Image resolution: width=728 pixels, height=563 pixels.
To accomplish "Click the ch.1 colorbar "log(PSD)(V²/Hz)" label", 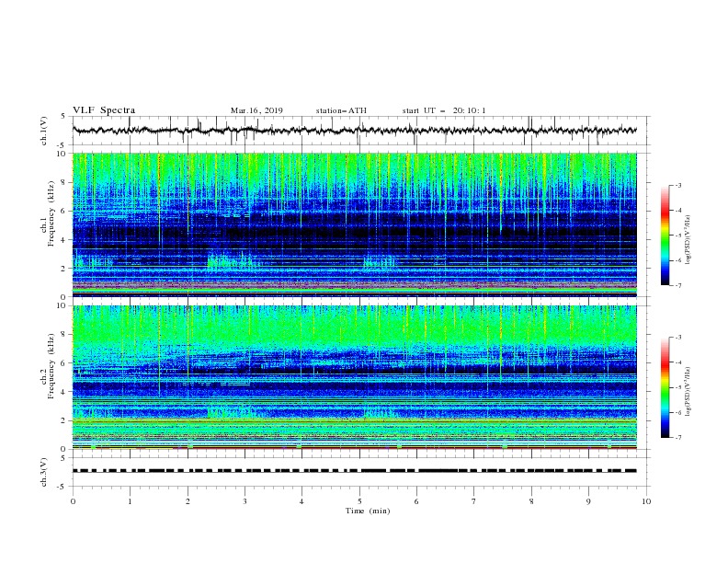I will [688, 240].
